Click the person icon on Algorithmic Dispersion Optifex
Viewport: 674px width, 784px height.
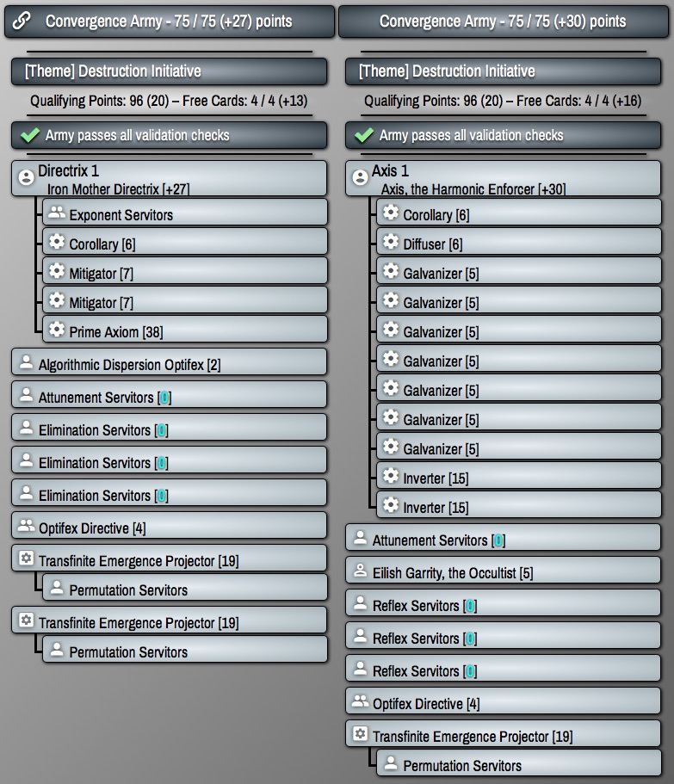26,362
